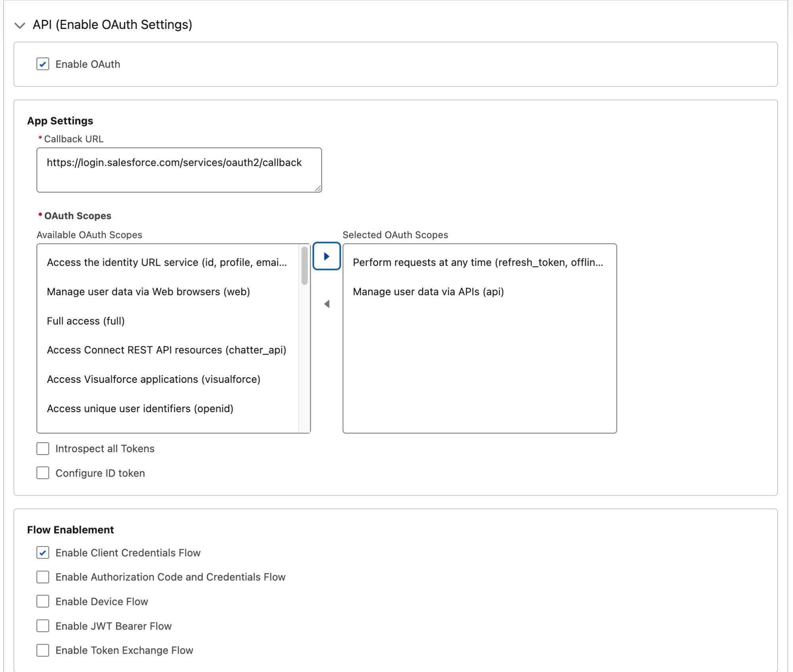Viewport: 793px width, 672px height.
Task: Collapse the API (Enable OAuth Settings) section
Action: tap(19, 25)
